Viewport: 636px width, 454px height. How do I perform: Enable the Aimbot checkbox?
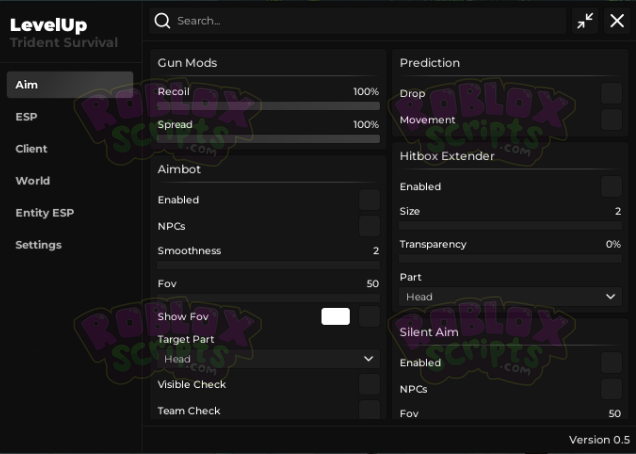(x=369, y=200)
